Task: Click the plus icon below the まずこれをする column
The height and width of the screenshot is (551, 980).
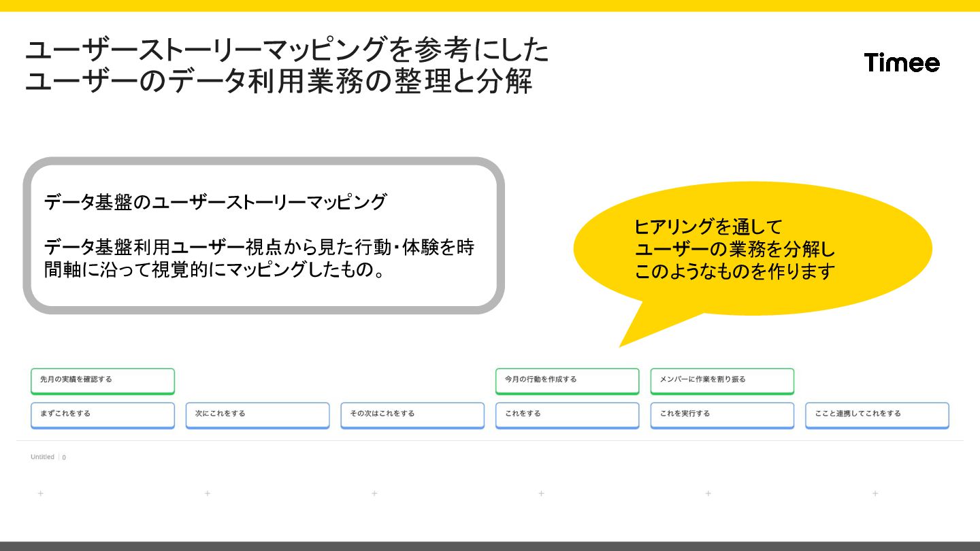Action: coord(40,493)
